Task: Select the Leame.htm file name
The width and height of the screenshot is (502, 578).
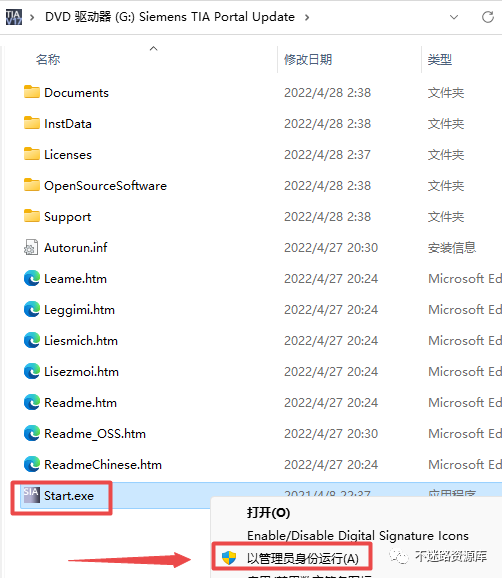Action: coord(75,278)
